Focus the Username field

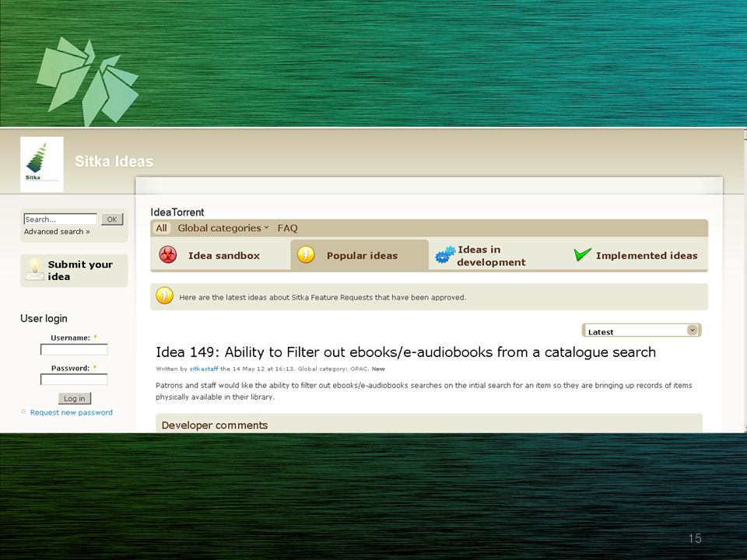coord(74,349)
